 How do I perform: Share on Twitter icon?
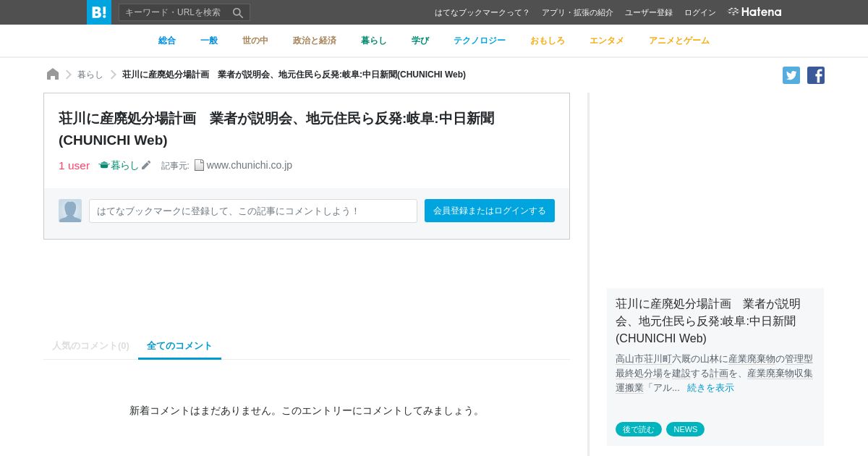(791, 75)
